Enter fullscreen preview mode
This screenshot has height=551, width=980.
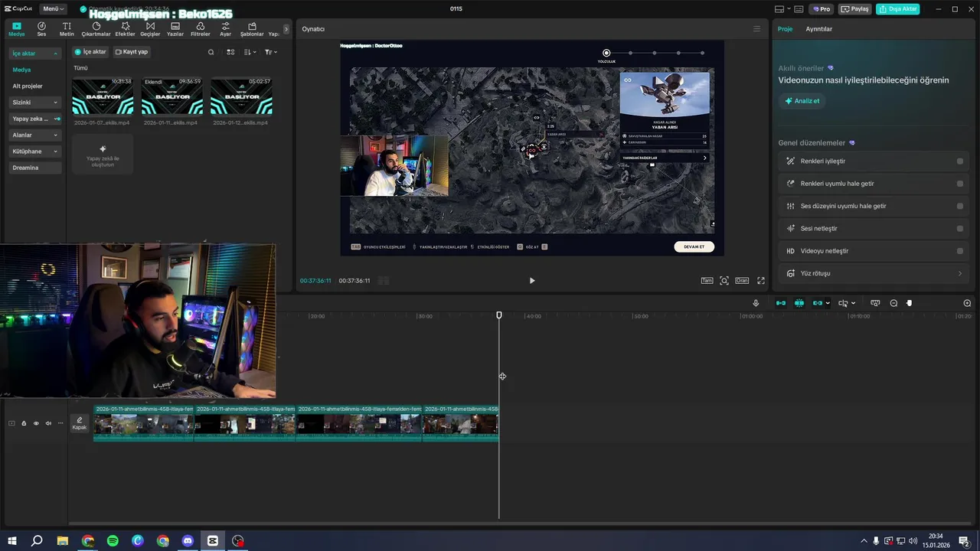point(761,281)
